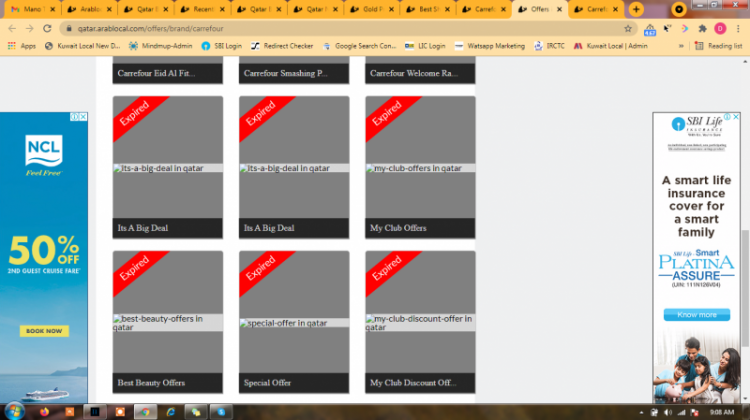Close the NCL ad with its X icon
The width and height of the screenshot is (750, 420).
tap(83, 117)
